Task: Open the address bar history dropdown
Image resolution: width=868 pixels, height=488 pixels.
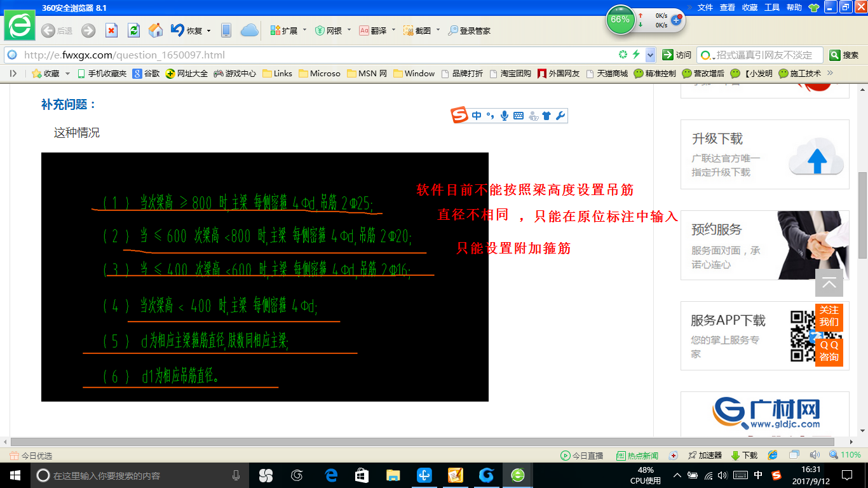Action: coord(650,55)
